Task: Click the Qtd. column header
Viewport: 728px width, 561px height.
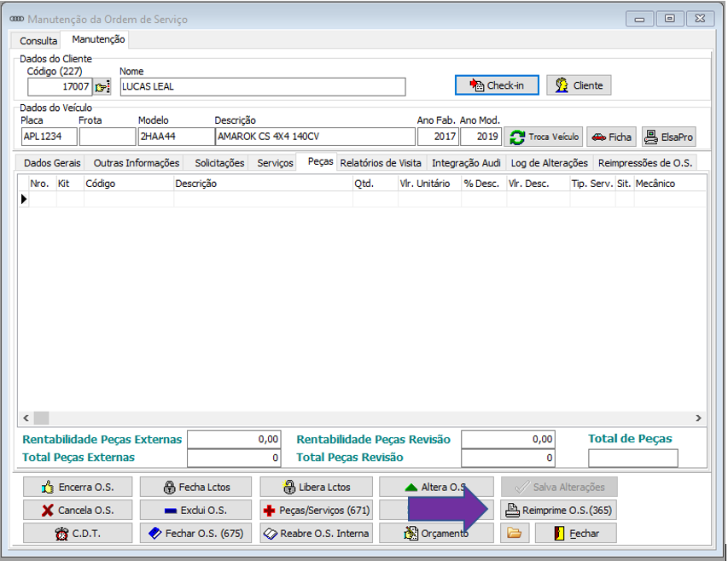Action: 376,184
